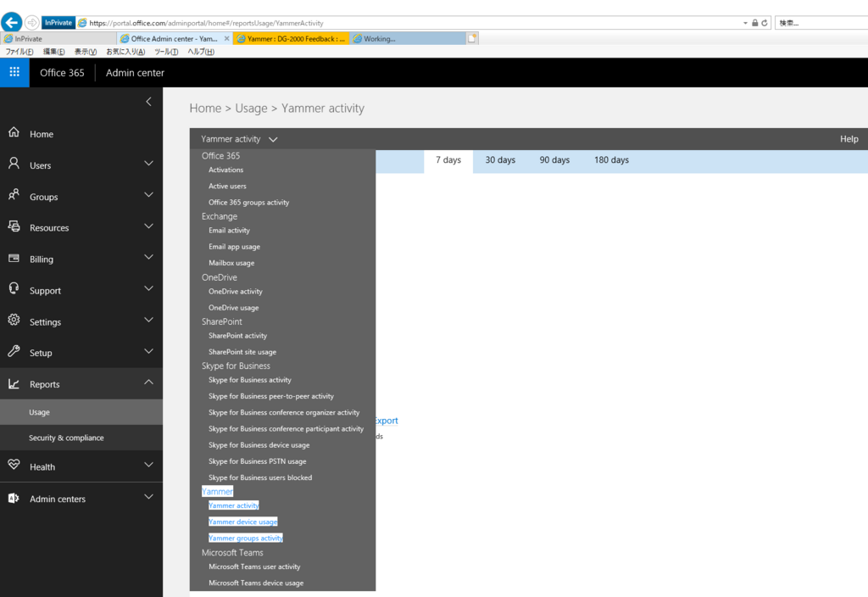This screenshot has height=597, width=868.
Task: Click the browser forward arrow button
Action: click(32, 23)
